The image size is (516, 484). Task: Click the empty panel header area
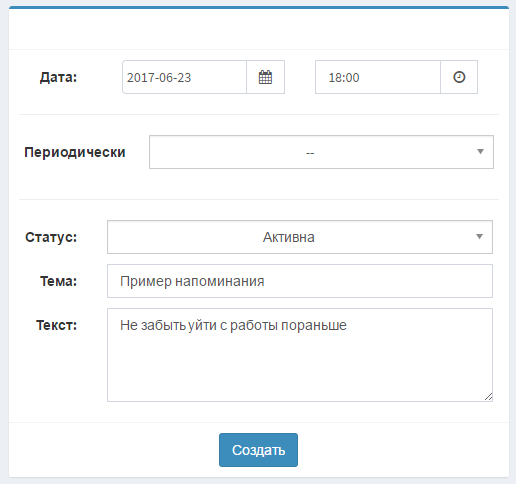point(259,29)
